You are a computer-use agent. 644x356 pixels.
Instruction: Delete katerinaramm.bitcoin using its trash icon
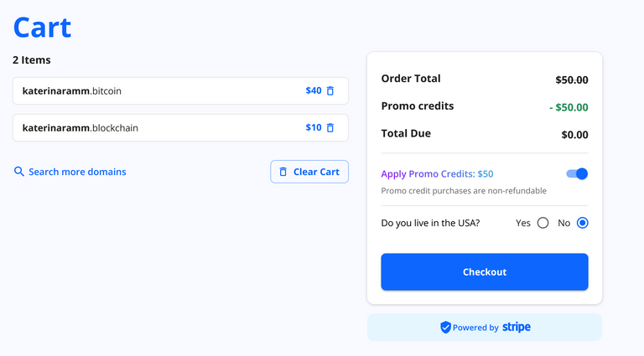point(330,91)
